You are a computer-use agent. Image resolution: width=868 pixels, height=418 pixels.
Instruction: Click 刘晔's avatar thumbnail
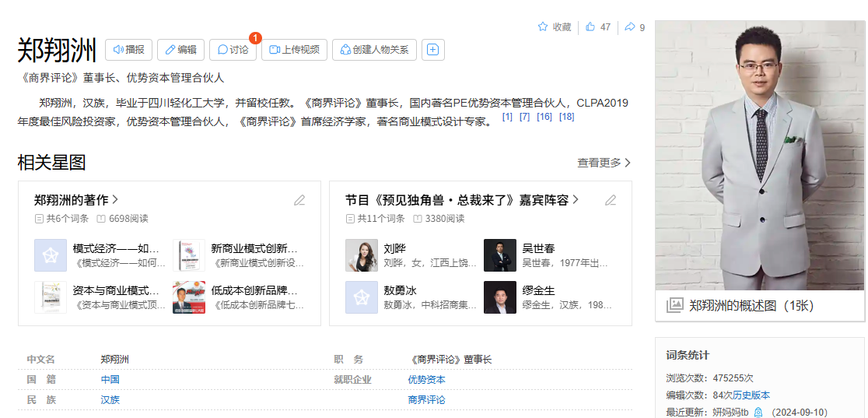coord(362,255)
